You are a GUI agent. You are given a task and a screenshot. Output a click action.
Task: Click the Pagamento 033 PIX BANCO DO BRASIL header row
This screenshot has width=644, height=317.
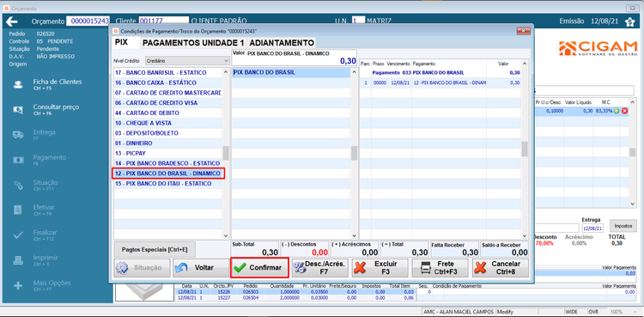pyautogui.click(x=440, y=73)
